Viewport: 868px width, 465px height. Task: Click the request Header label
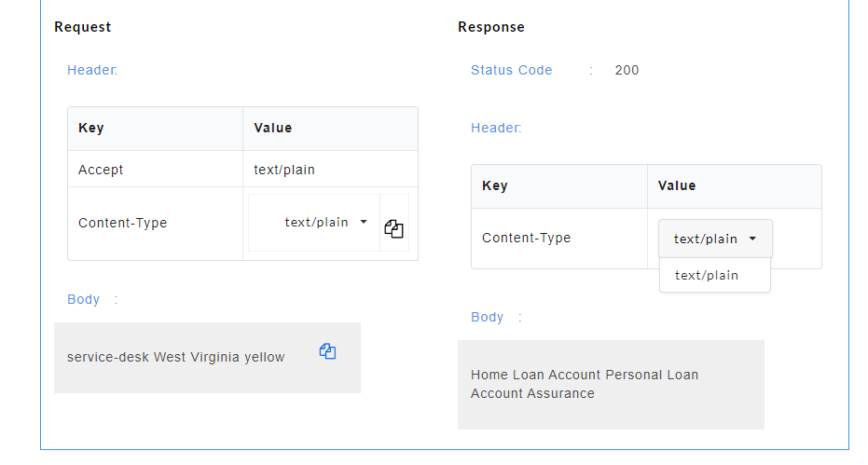pos(92,70)
